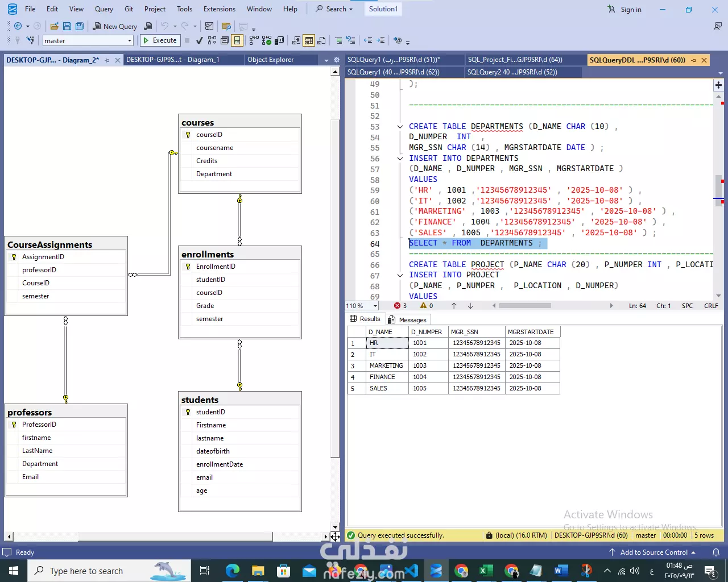Parse the query with the checkmark icon
The width and height of the screenshot is (728, 582).
click(199, 40)
